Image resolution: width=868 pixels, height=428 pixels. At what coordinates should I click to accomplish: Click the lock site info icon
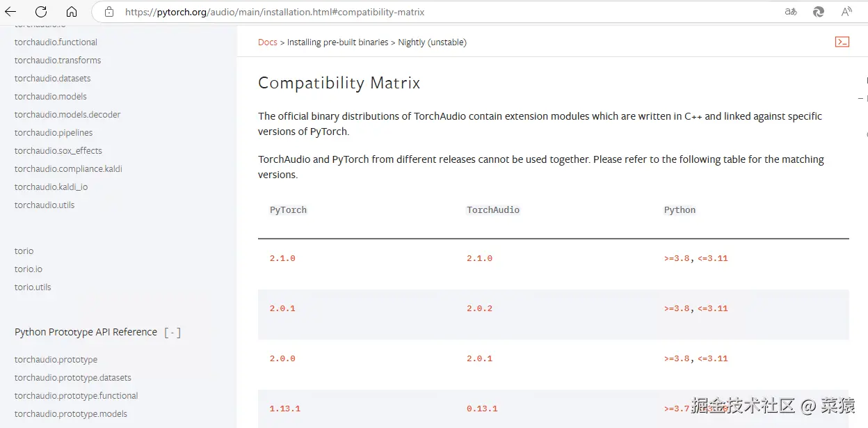pyautogui.click(x=108, y=12)
